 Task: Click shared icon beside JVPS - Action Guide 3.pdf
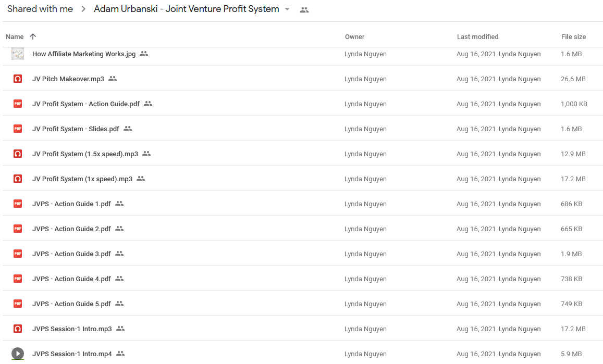[119, 253]
